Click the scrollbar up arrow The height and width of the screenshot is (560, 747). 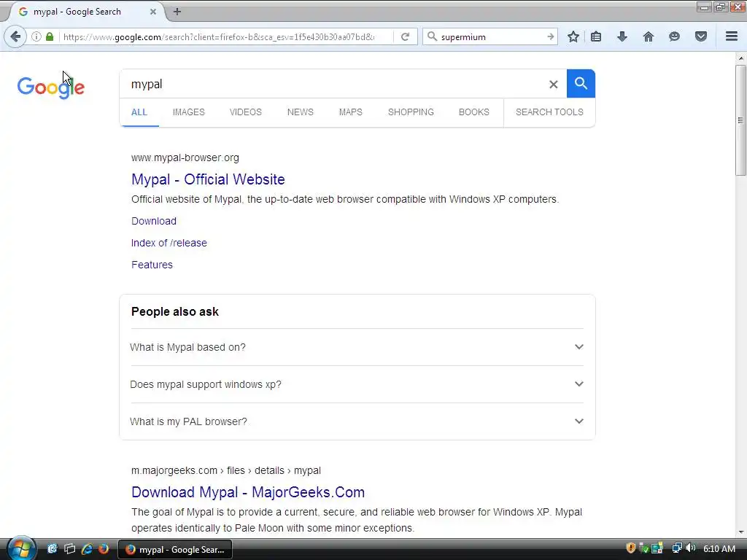coord(740,58)
